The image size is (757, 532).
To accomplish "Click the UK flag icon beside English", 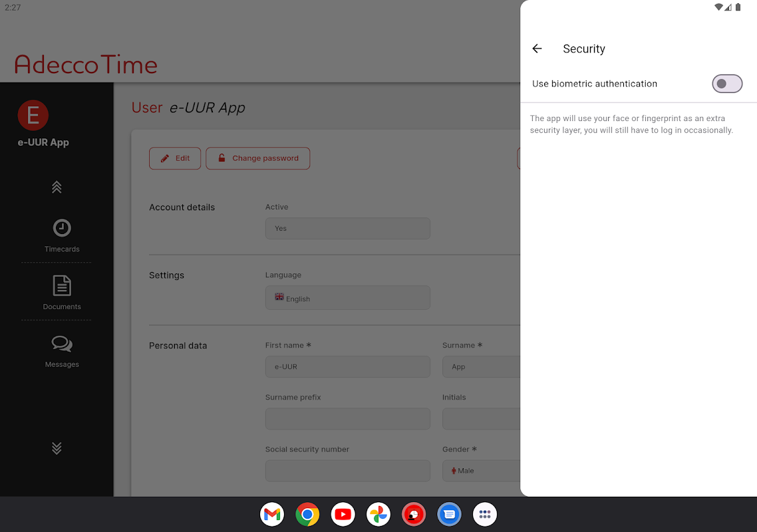I will click(279, 297).
